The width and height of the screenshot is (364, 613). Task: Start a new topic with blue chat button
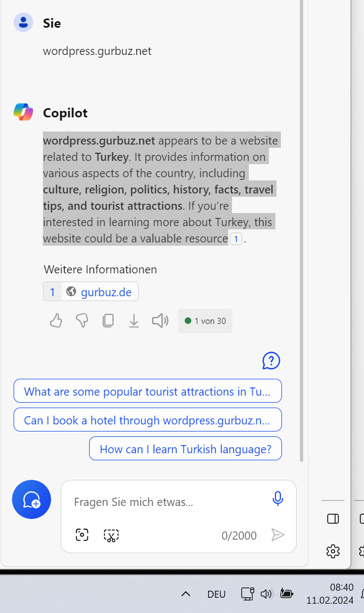pyautogui.click(x=32, y=499)
